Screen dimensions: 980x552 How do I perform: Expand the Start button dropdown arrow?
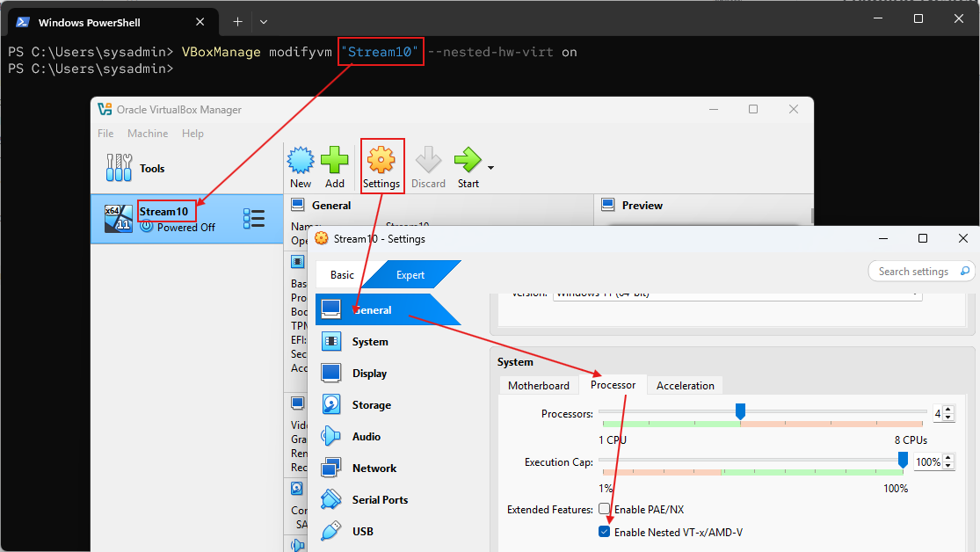click(x=490, y=168)
